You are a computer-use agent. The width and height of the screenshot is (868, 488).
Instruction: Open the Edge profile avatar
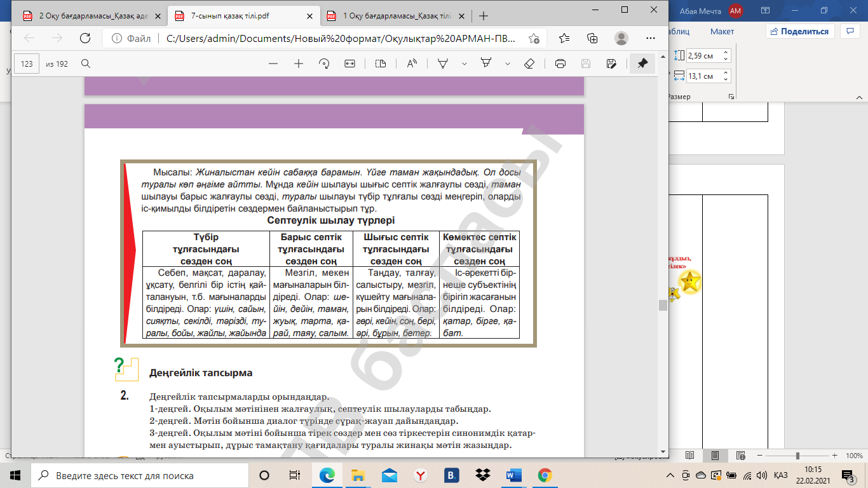[x=622, y=38]
